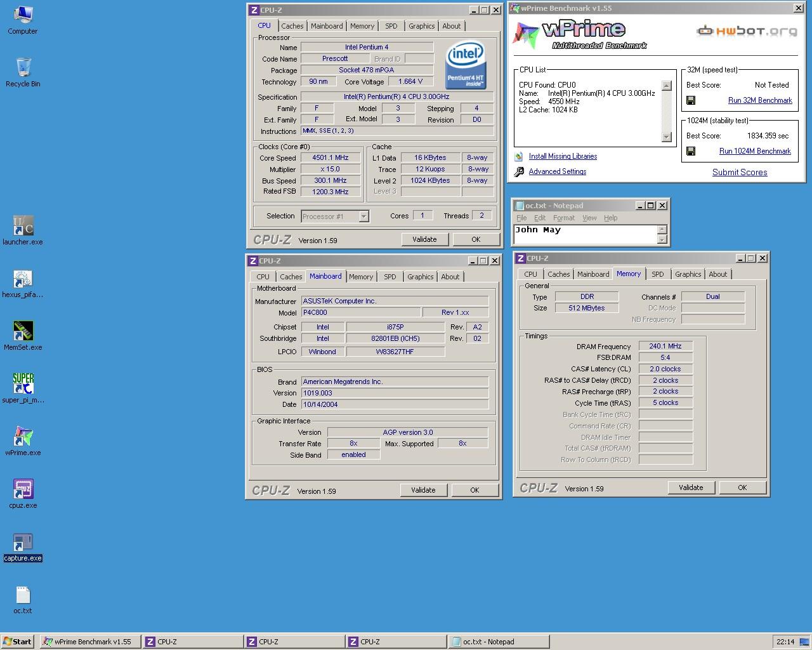Open the Format menu in Notepad

(563, 218)
